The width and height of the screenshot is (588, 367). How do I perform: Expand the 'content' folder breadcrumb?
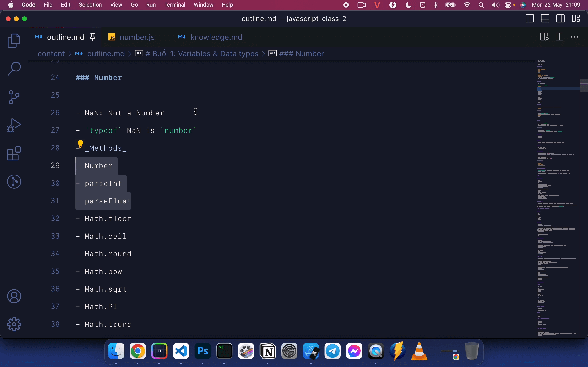pos(51,54)
